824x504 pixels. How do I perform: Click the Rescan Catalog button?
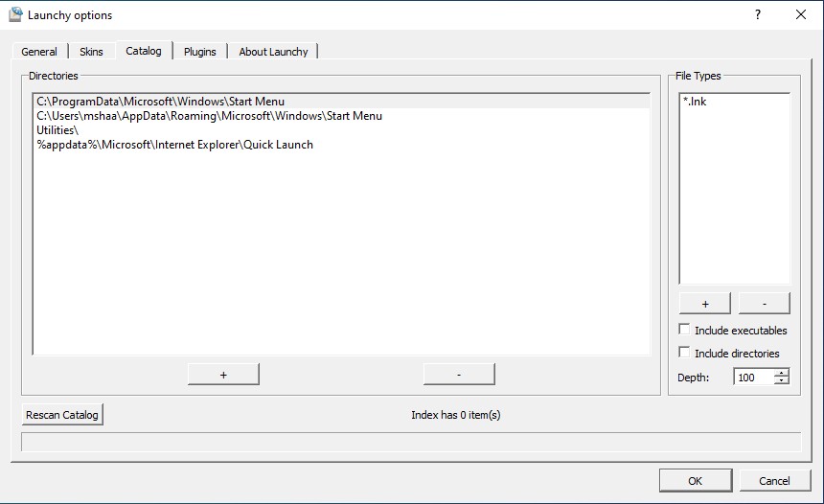pyautogui.click(x=62, y=415)
